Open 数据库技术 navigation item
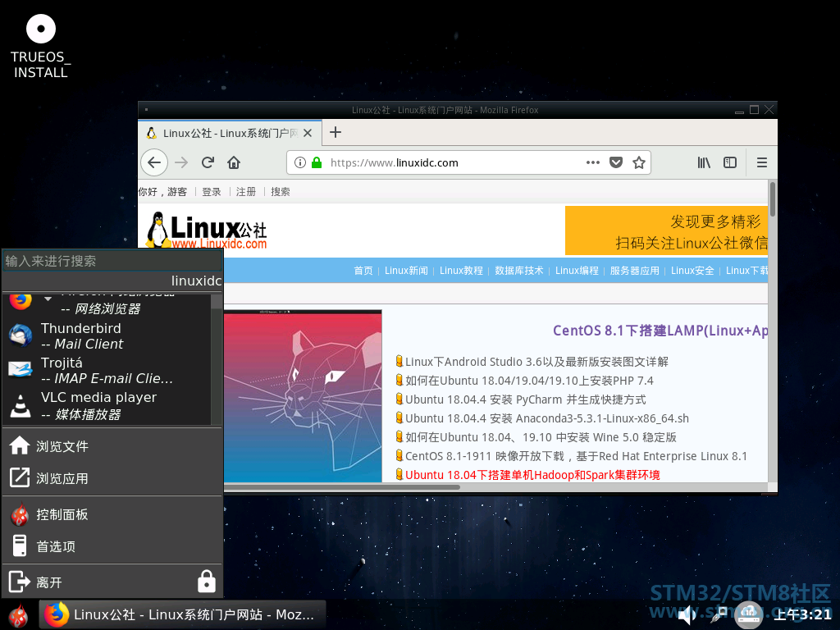840x630 pixels. pos(519,271)
